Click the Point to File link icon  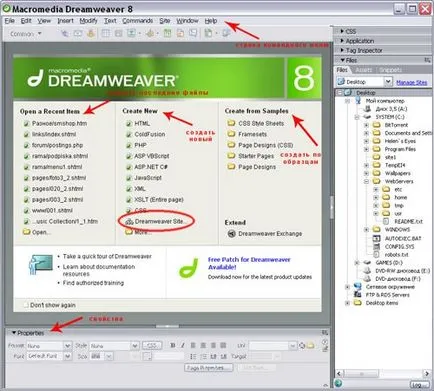coord(302,346)
